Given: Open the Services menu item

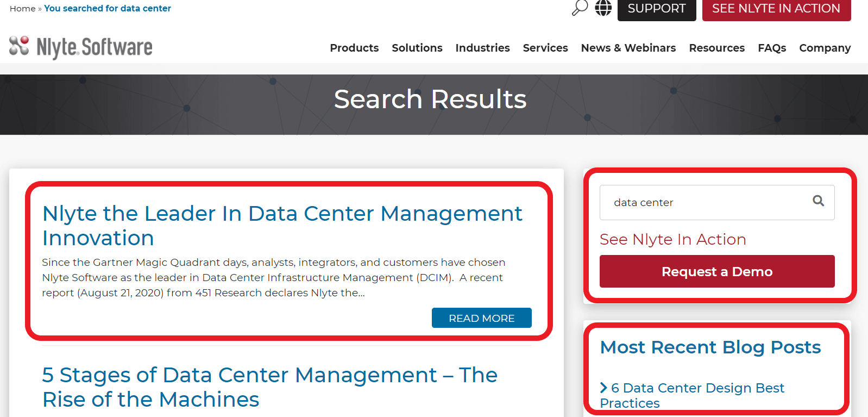Looking at the screenshot, I should (545, 48).
